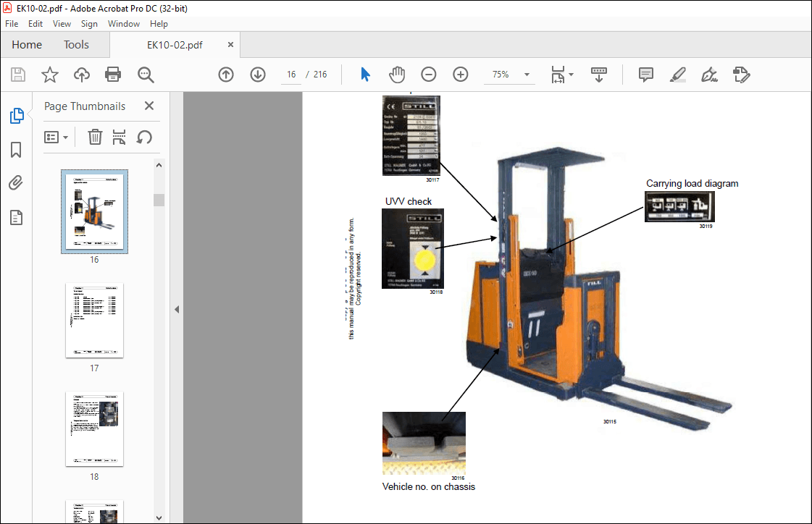Open the thumbnail options dropdown menu
The width and height of the screenshot is (812, 524).
click(x=56, y=137)
